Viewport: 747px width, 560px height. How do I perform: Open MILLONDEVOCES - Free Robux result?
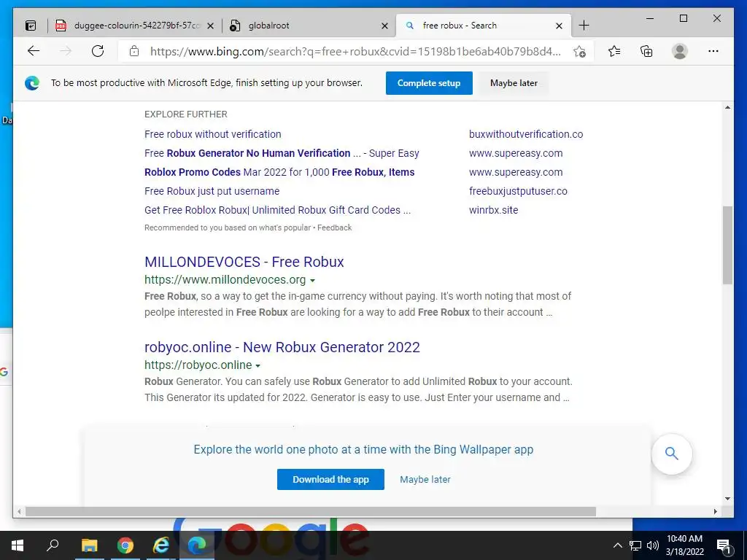244,262
